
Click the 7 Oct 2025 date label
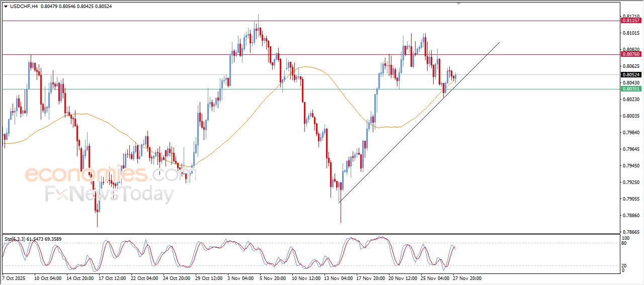(14, 277)
